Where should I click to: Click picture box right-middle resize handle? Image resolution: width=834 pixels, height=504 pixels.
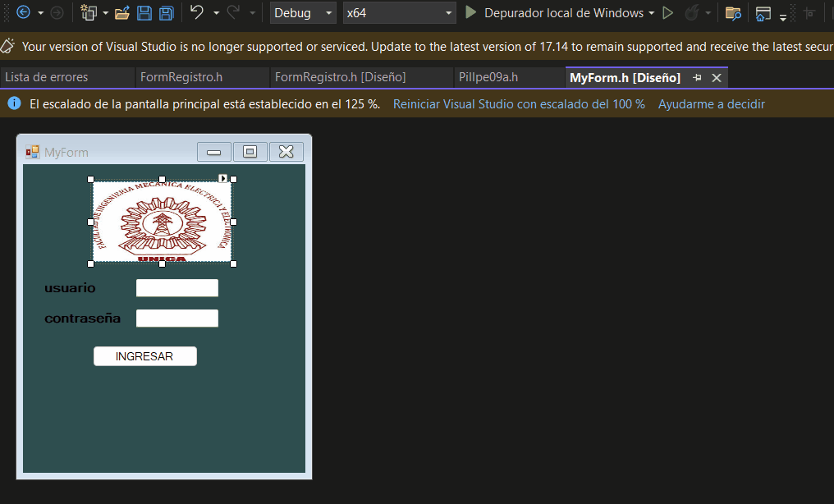233,222
